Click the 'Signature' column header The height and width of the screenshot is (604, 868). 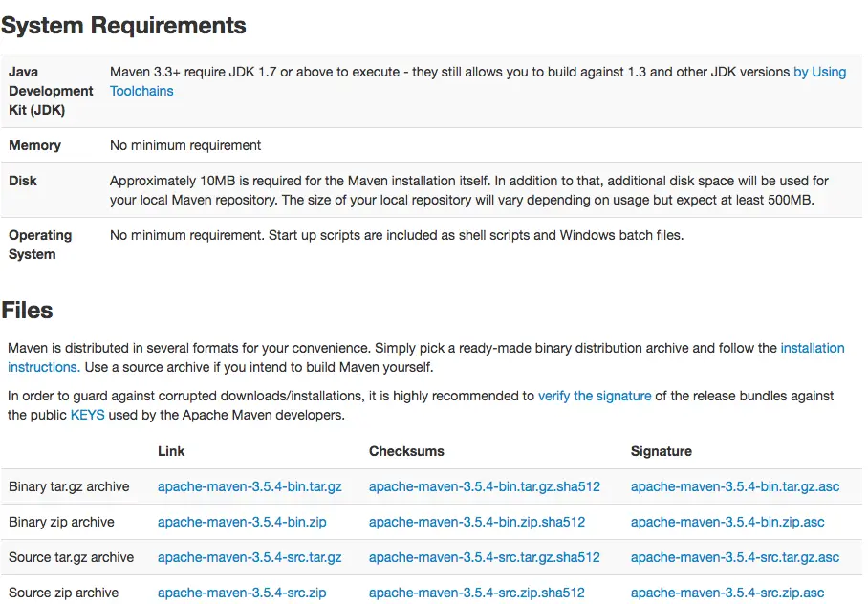coord(661,451)
